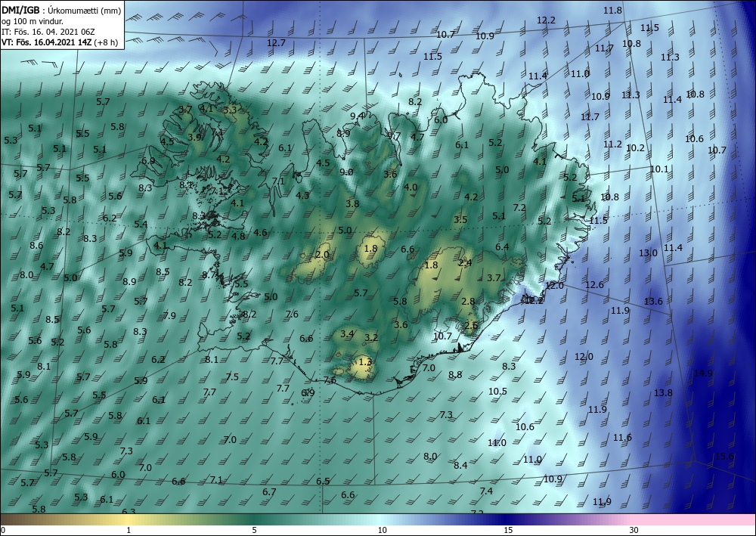Click the map value 8.7
The width and height of the screenshot is (756, 536).
pyautogui.click(x=209, y=274)
